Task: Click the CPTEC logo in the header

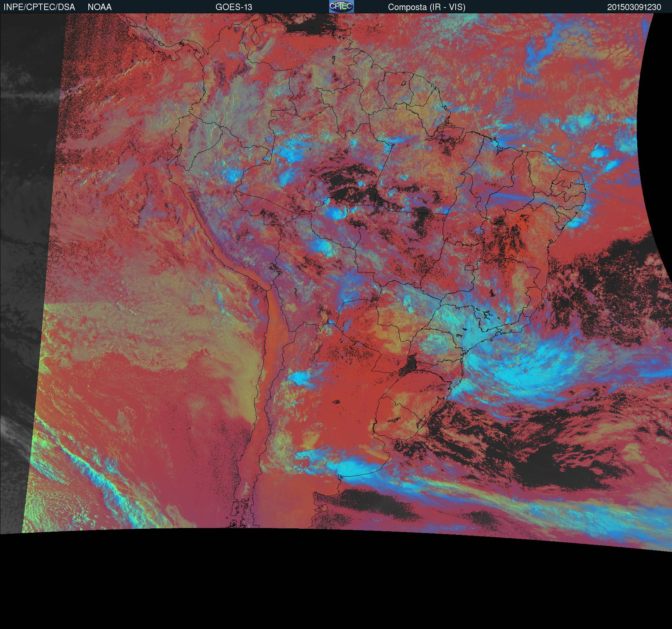Action: pos(341,6)
